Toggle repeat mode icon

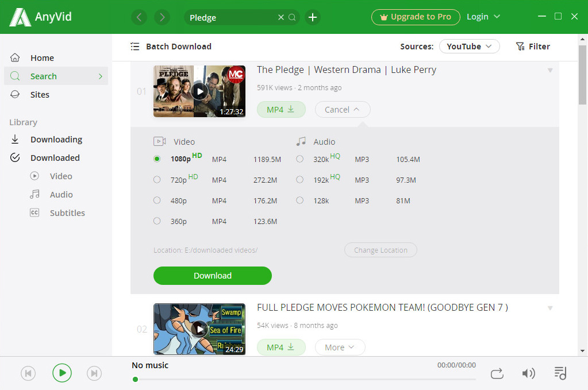click(x=497, y=373)
